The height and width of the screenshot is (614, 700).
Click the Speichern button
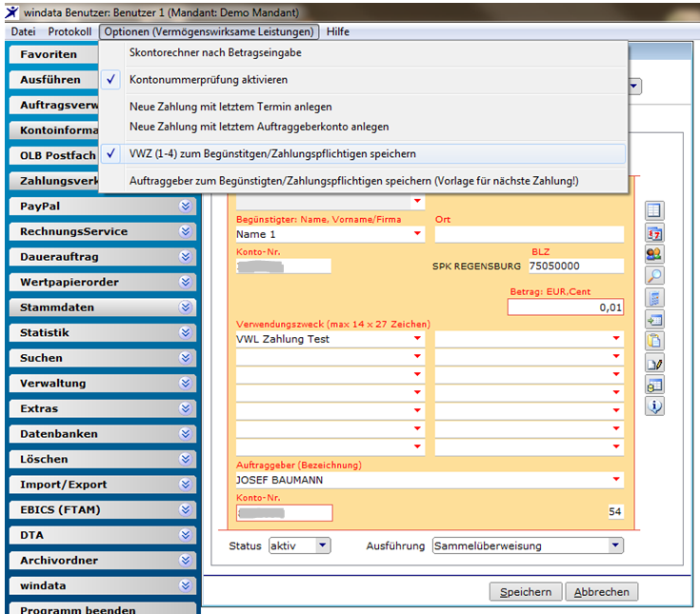coord(526,592)
